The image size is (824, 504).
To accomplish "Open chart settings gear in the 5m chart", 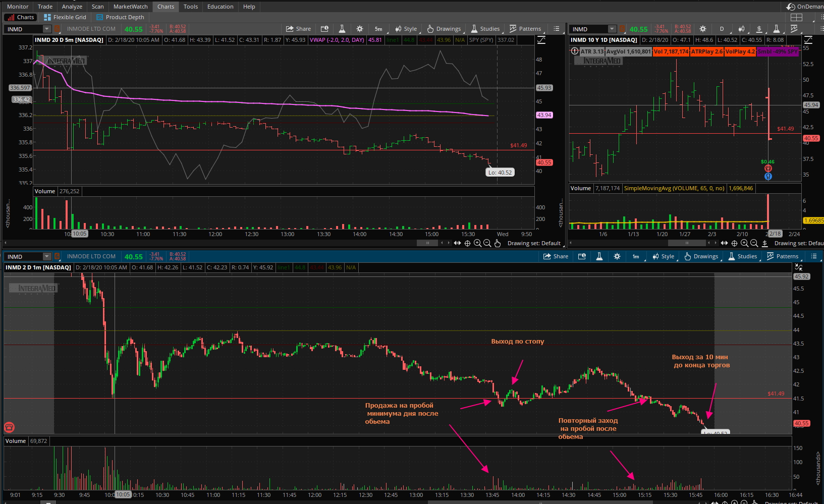I will pos(360,29).
